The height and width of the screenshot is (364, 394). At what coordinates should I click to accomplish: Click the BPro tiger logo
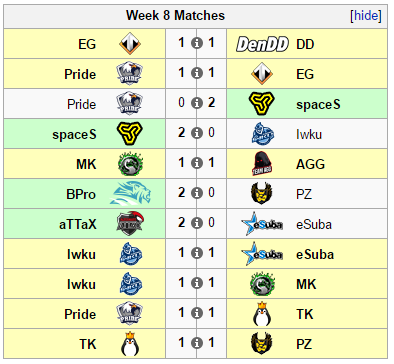click(130, 194)
